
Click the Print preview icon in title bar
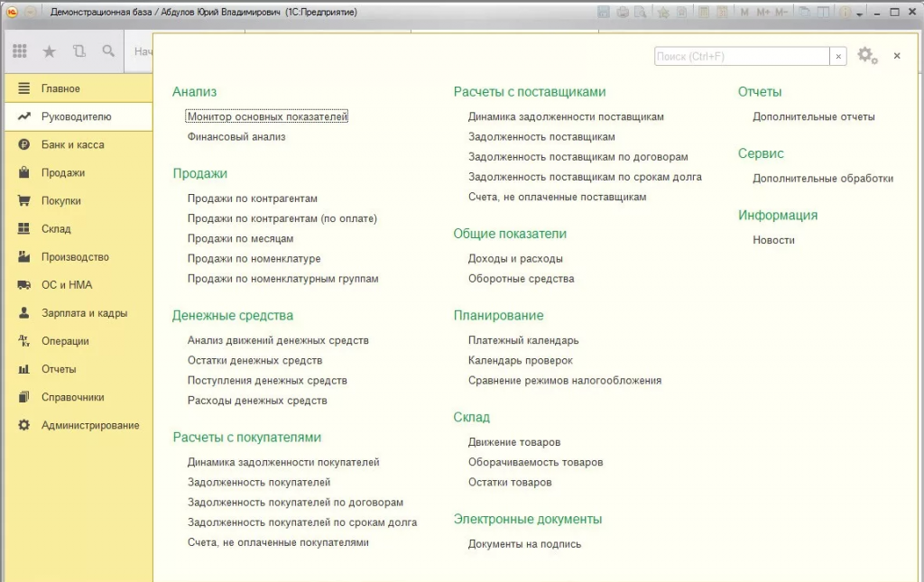click(641, 12)
